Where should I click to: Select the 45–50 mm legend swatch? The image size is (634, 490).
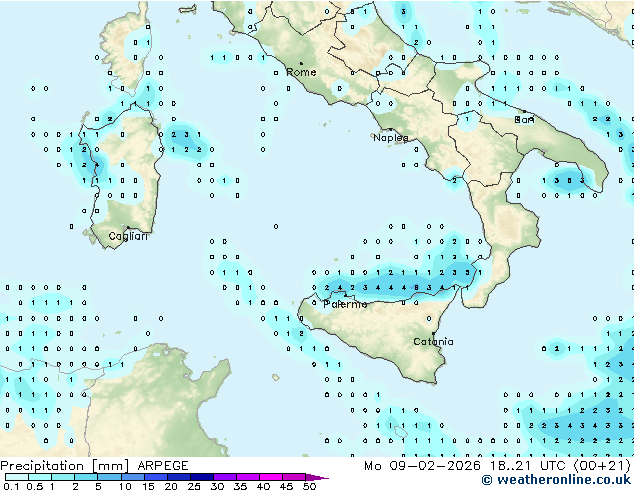[x=294, y=477]
